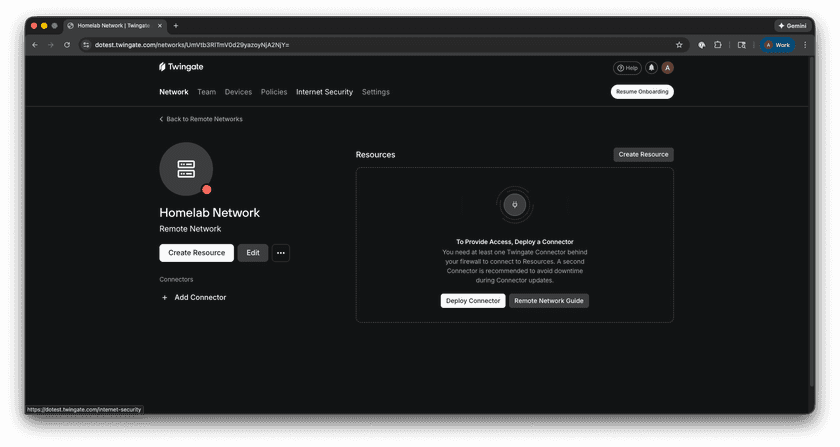
Task: Click Resume Onboarding button
Action: [642, 92]
